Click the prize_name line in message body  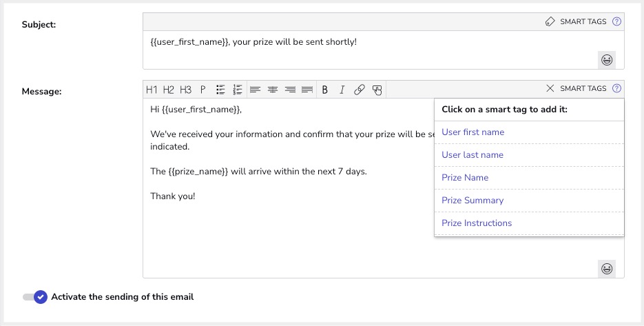(x=259, y=172)
